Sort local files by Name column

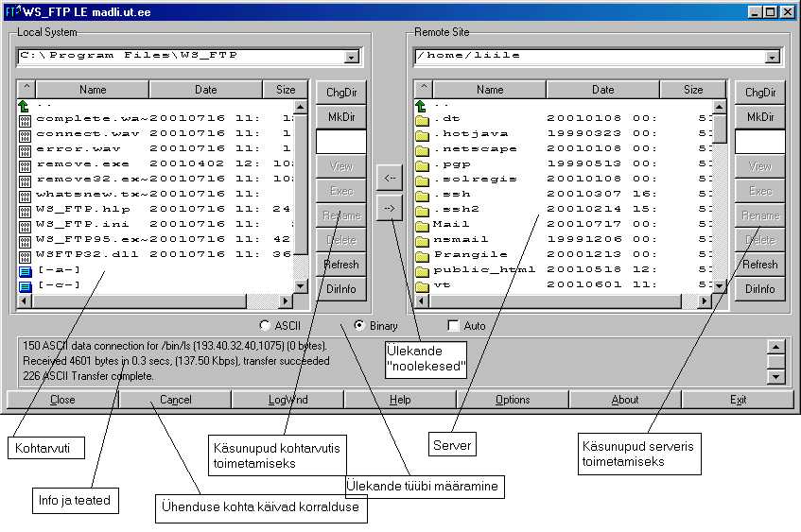(93, 90)
